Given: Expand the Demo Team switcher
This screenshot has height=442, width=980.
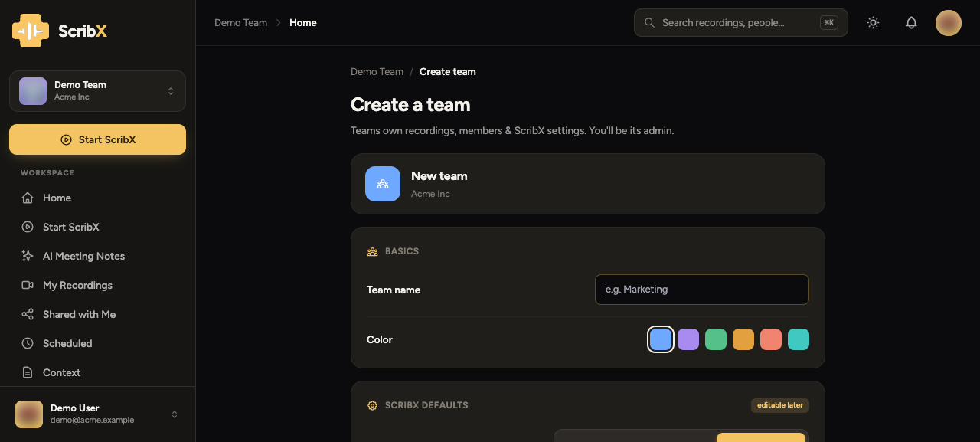Looking at the screenshot, I should (97, 91).
